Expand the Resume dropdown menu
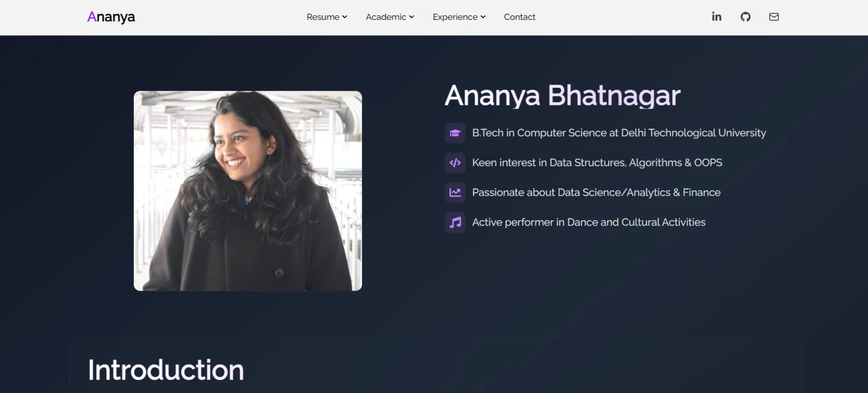868x393 pixels. (327, 17)
